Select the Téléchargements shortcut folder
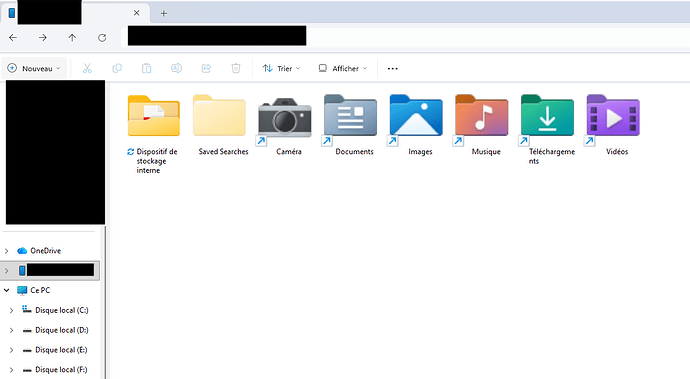Image resolution: width=690 pixels, height=379 pixels. tap(548, 129)
